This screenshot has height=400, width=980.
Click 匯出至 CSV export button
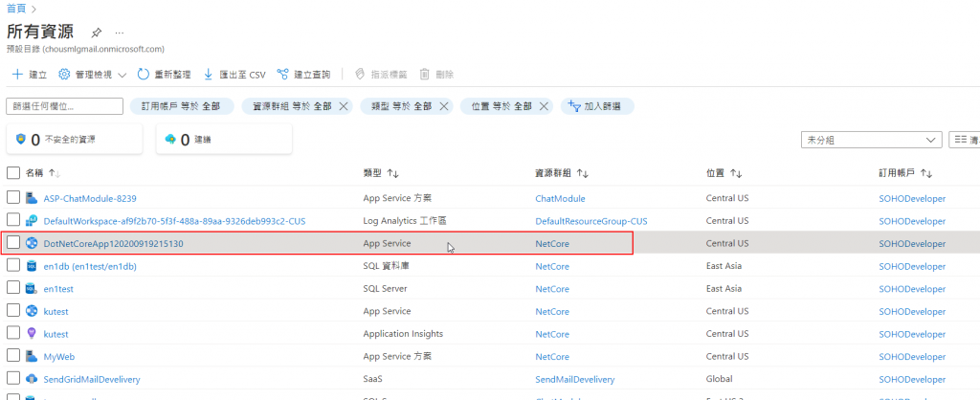point(235,75)
